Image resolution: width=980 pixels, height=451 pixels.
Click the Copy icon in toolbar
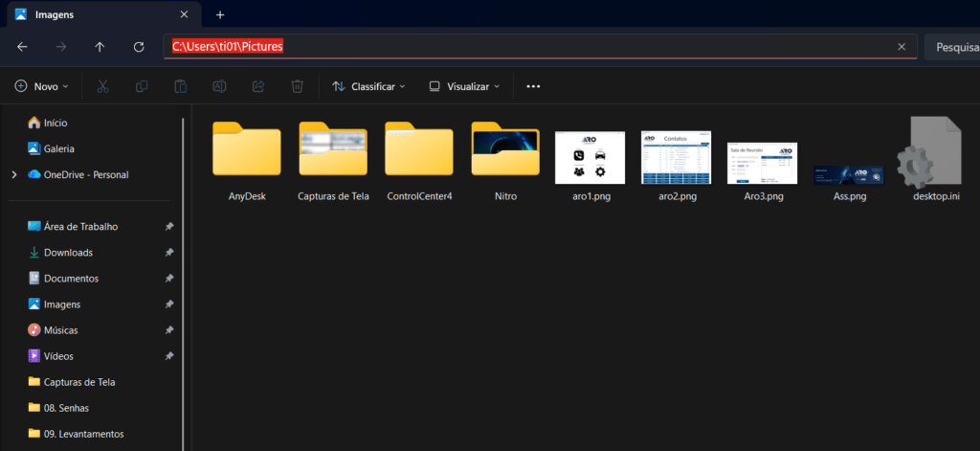[142, 86]
